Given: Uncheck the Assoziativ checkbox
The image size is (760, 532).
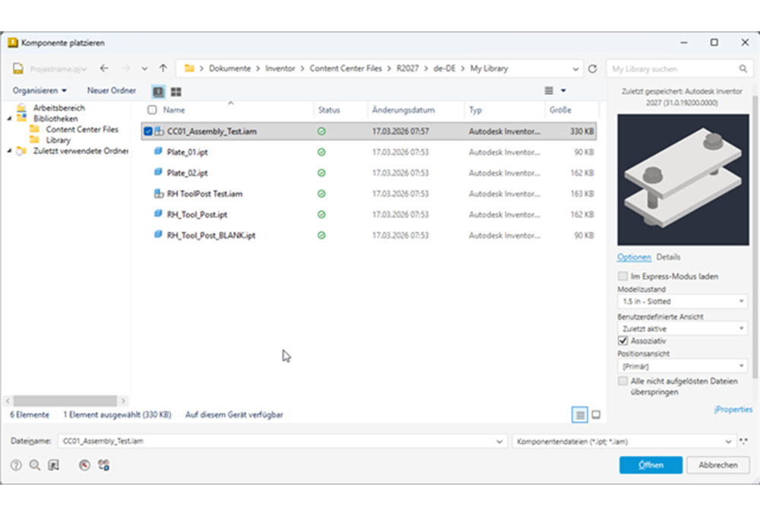Looking at the screenshot, I should pyautogui.click(x=623, y=341).
